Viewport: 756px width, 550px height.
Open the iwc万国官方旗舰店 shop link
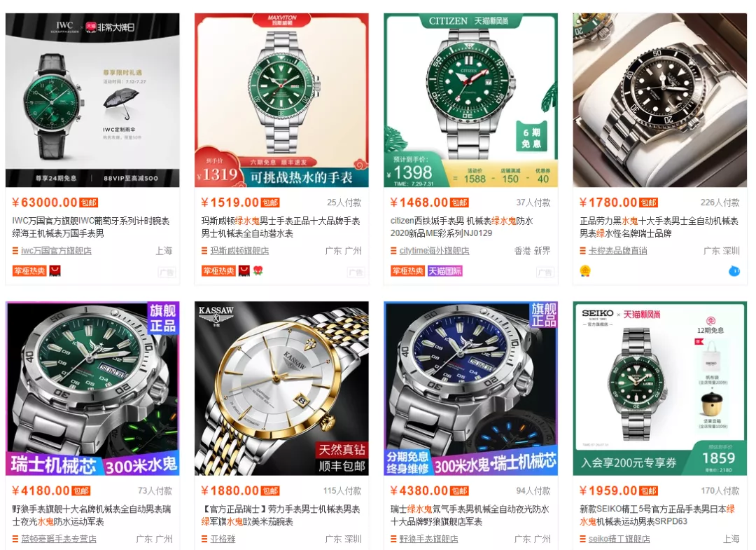click(57, 251)
